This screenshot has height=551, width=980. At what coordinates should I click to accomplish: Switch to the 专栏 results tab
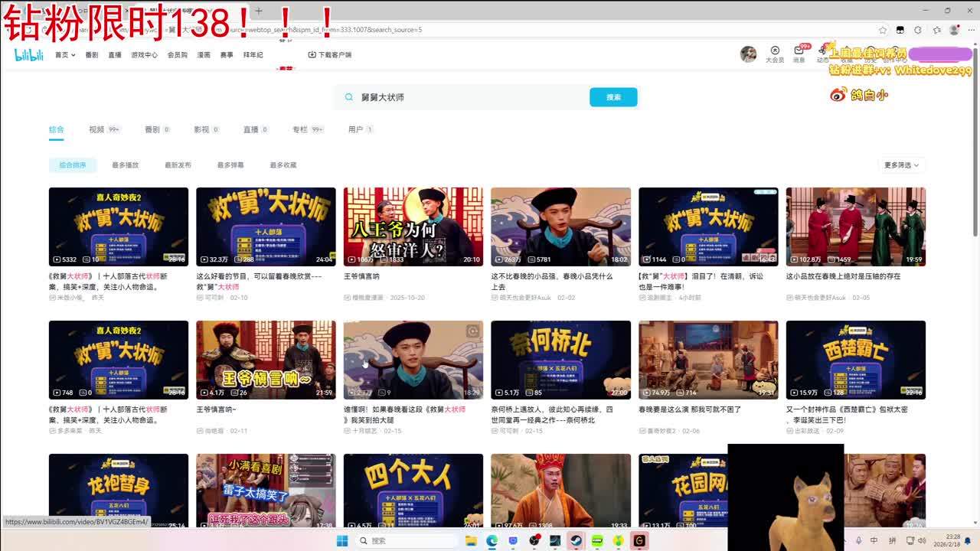tap(299, 130)
